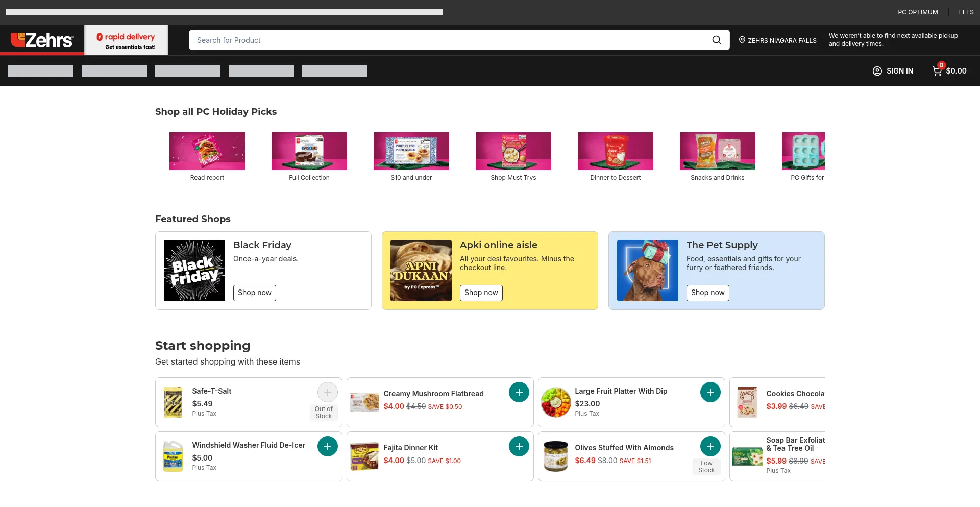Click Shop now for Black Friday

pyautogui.click(x=254, y=293)
